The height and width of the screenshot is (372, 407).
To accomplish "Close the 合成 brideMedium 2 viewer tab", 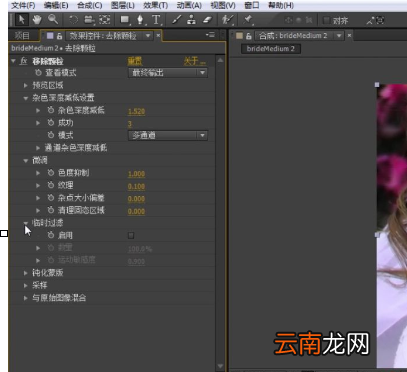I will [349, 35].
